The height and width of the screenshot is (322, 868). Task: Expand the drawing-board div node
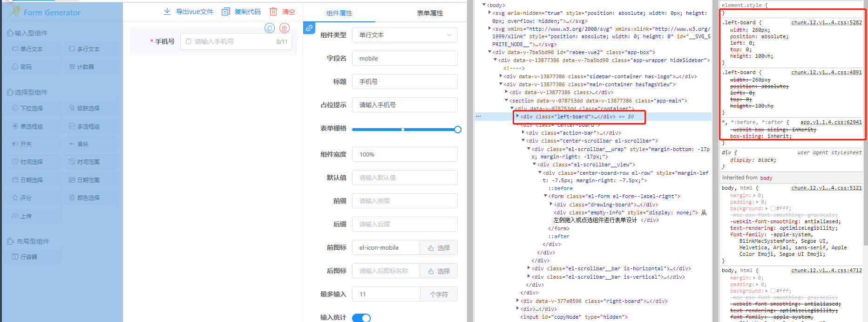click(551, 205)
